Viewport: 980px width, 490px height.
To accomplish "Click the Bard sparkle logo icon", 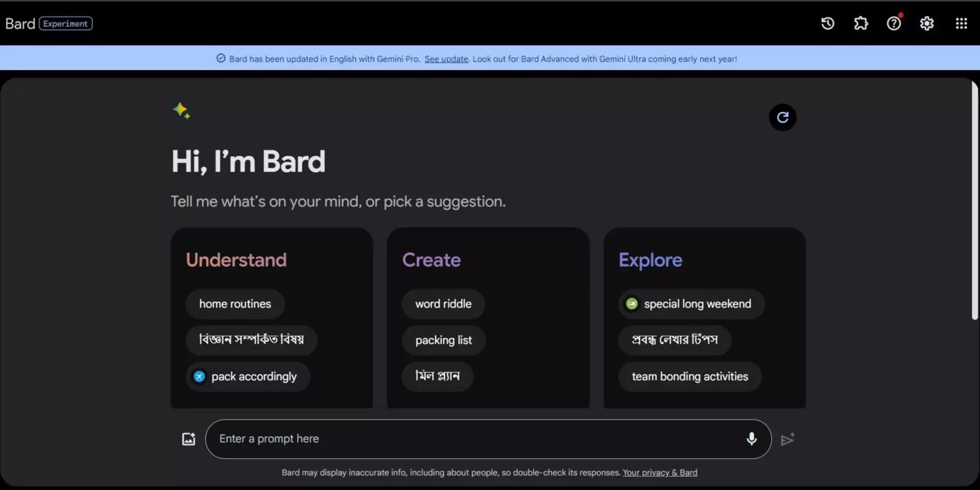I will click(x=181, y=111).
